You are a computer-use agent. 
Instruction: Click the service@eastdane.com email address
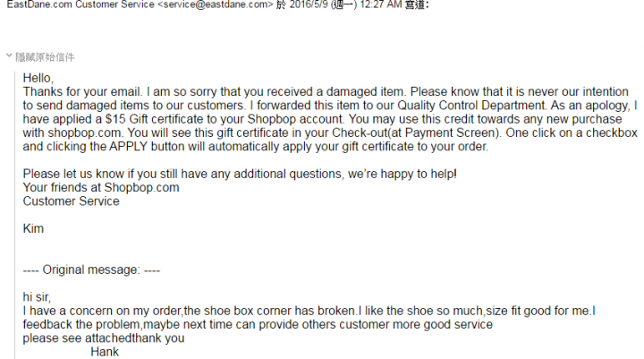point(216,5)
